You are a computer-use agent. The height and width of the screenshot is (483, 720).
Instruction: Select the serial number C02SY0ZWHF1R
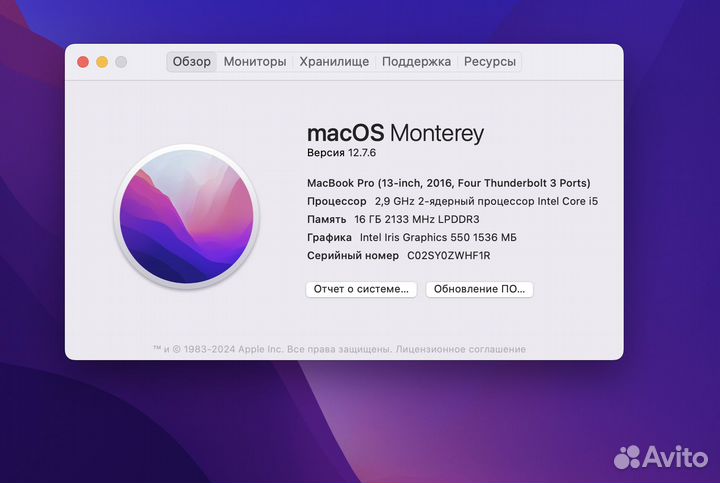click(x=449, y=256)
